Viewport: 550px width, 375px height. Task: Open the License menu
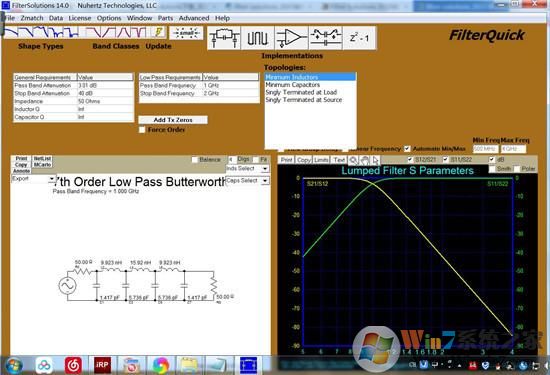(x=80, y=18)
